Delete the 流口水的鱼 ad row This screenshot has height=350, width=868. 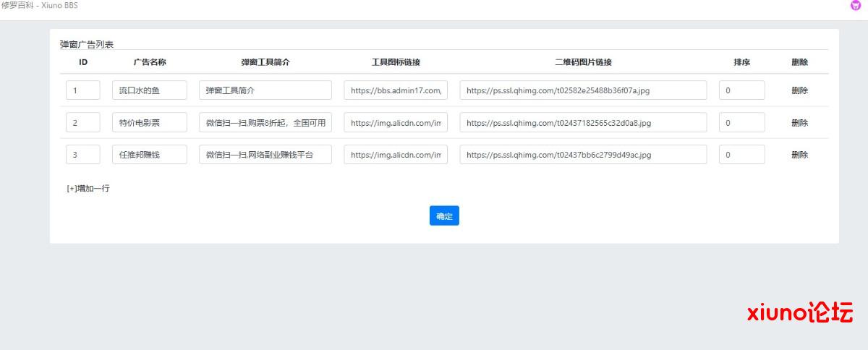tap(799, 90)
